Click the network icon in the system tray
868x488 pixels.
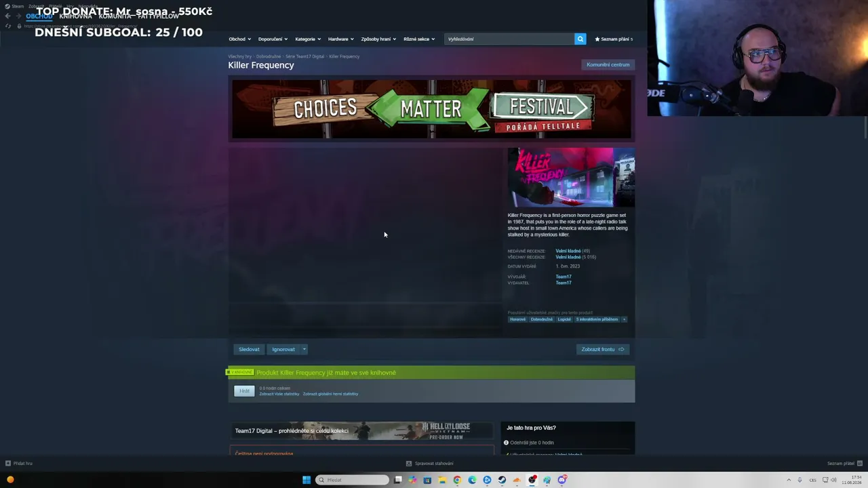(x=825, y=480)
